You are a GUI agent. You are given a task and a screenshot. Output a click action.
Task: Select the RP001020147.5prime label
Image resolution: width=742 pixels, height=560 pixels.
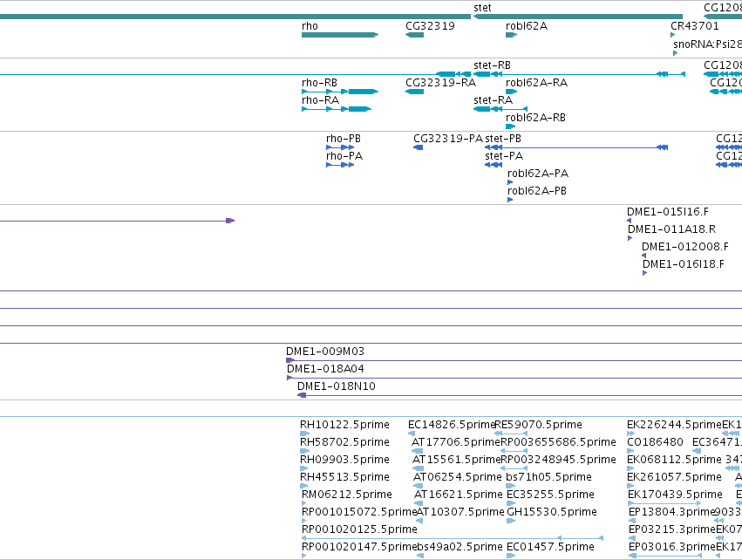point(359,547)
